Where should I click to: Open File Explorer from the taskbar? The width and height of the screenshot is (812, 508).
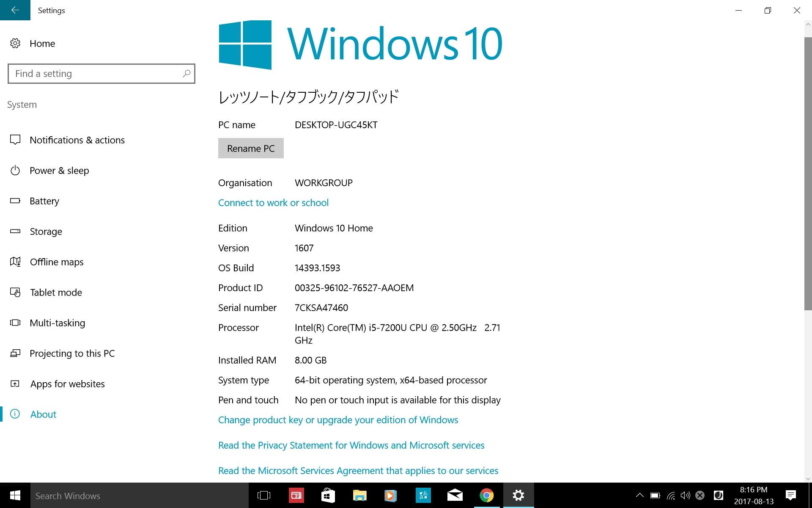[359, 495]
